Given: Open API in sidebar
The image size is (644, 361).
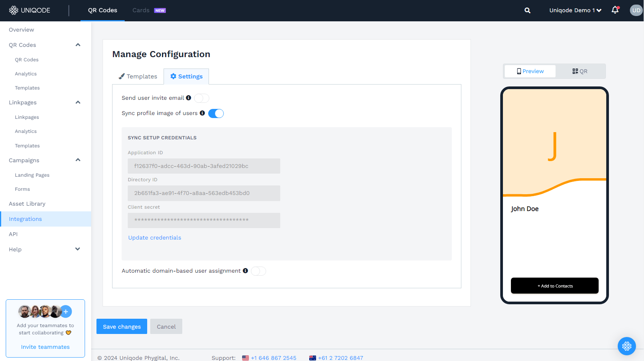Looking at the screenshot, I should (x=13, y=234).
